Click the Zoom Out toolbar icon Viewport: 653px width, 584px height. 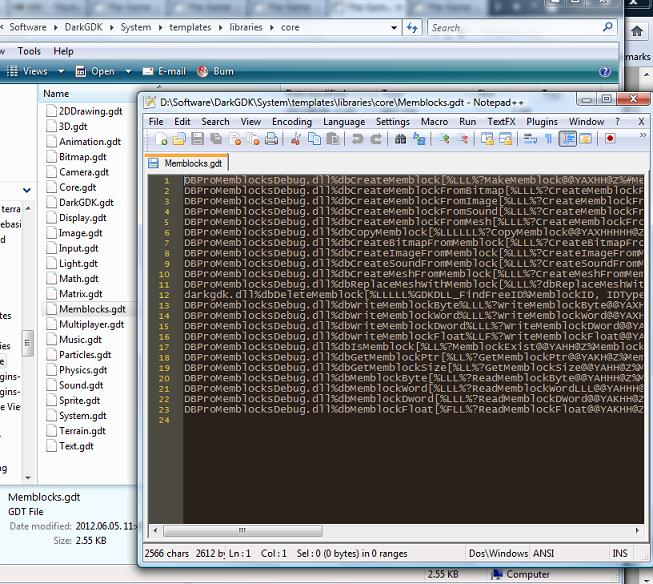(462, 139)
